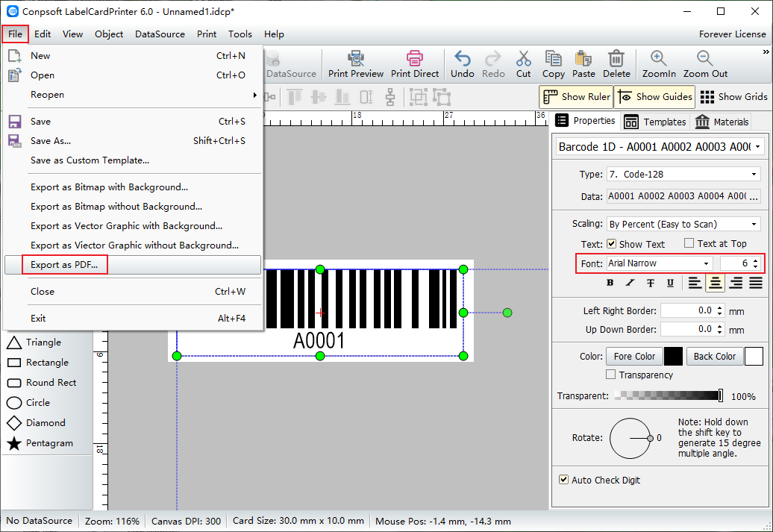Click the ZoomIn magnifier icon

[x=659, y=58]
